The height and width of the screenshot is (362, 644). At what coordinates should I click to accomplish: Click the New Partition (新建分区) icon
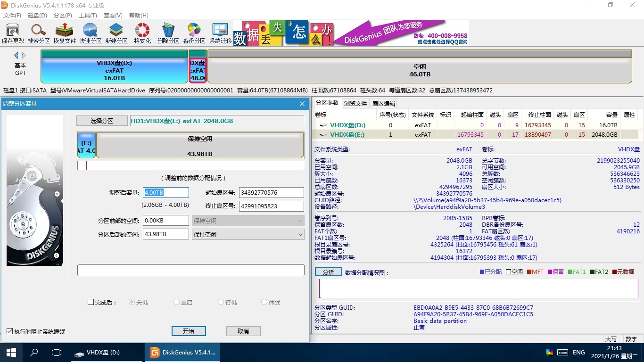coord(116,33)
